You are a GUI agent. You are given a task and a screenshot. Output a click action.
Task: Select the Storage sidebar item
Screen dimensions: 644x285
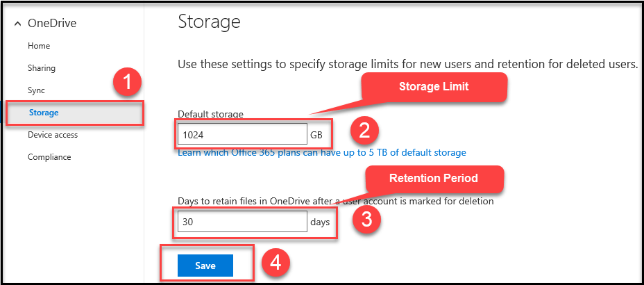coord(44,113)
